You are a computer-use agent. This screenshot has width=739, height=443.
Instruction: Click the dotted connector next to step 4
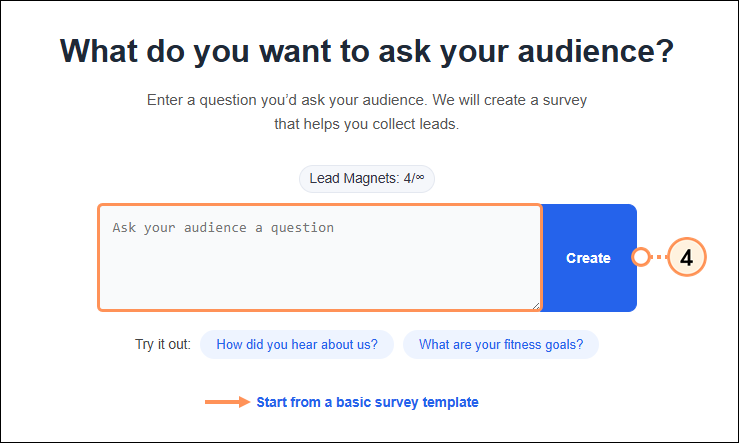[657, 257]
